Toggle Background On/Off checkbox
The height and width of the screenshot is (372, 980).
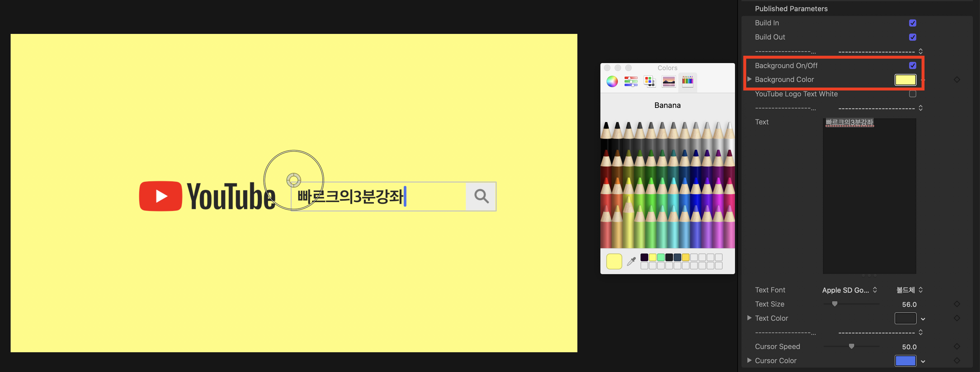912,65
